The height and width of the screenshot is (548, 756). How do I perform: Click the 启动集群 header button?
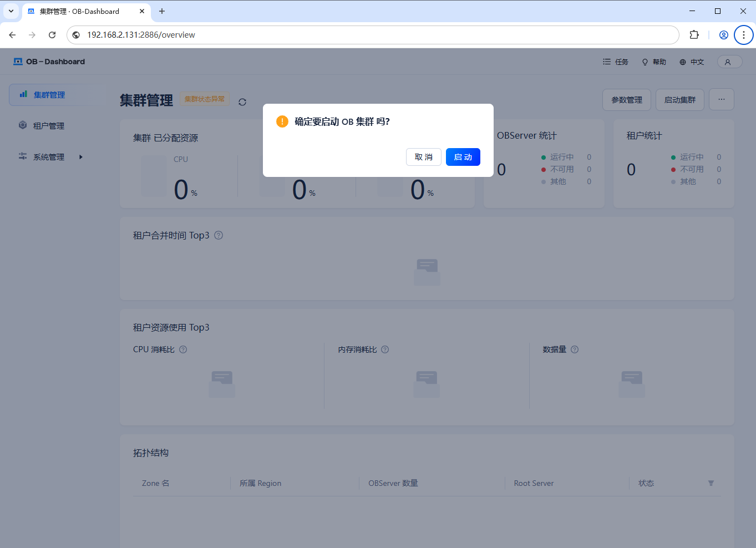(679, 100)
